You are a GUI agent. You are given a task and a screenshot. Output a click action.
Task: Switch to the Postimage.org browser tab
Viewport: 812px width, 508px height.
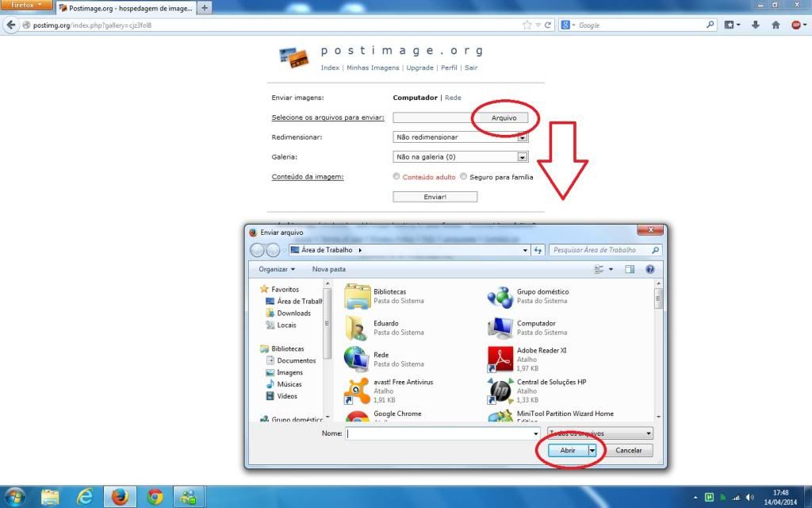tap(126, 8)
